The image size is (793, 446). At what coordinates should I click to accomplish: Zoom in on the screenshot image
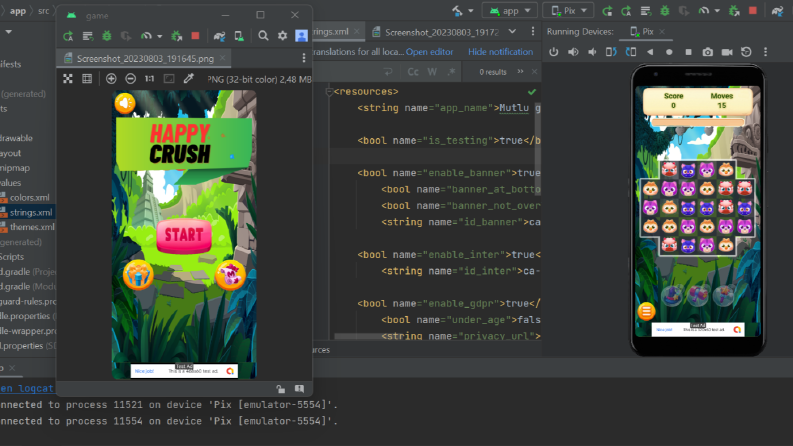pyautogui.click(x=111, y=78)
